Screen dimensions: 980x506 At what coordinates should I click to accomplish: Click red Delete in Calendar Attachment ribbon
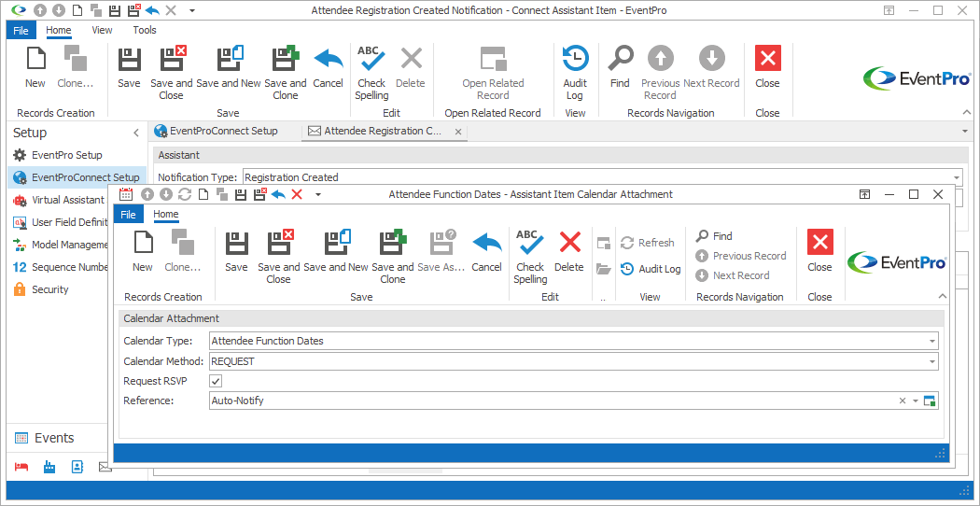pos(568,251)
